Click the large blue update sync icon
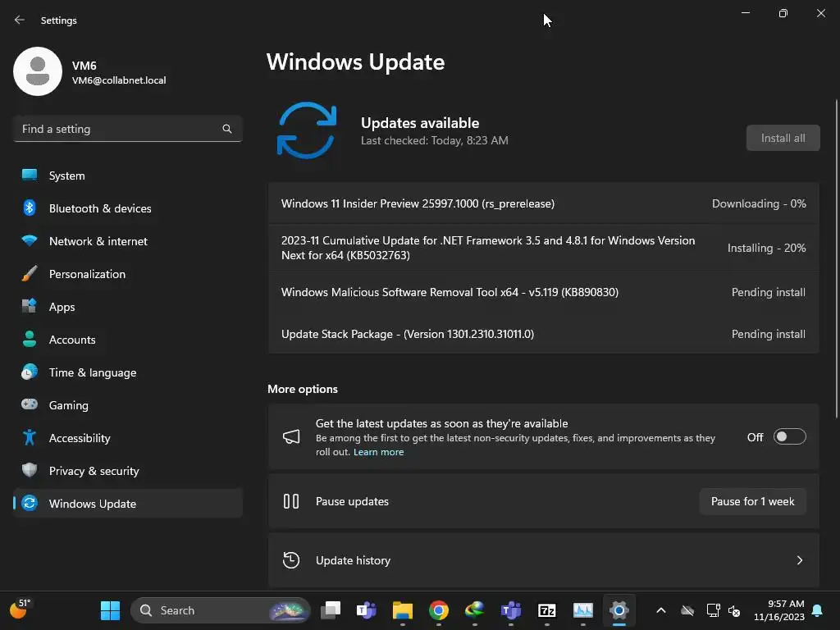Image resolution: width=840 pixels, height=630 pixels. pos(307,130)
